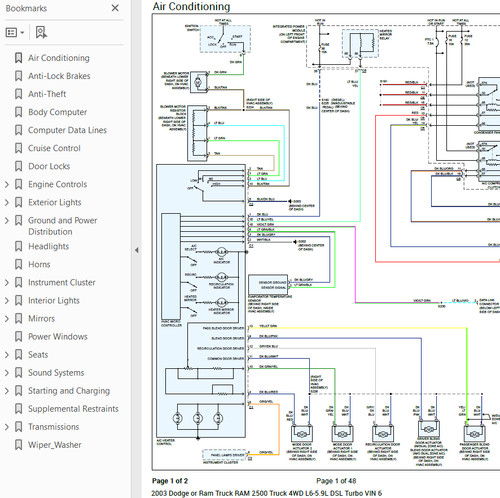The image size is (500, 498).
Task: Open the Ground and Power Distribution bookmark
Action: [62, 226]
